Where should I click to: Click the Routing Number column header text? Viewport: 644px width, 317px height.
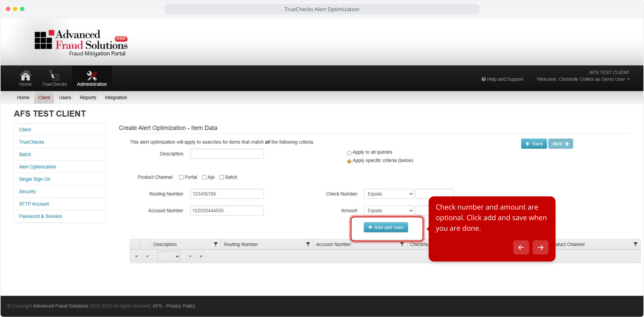241,244
